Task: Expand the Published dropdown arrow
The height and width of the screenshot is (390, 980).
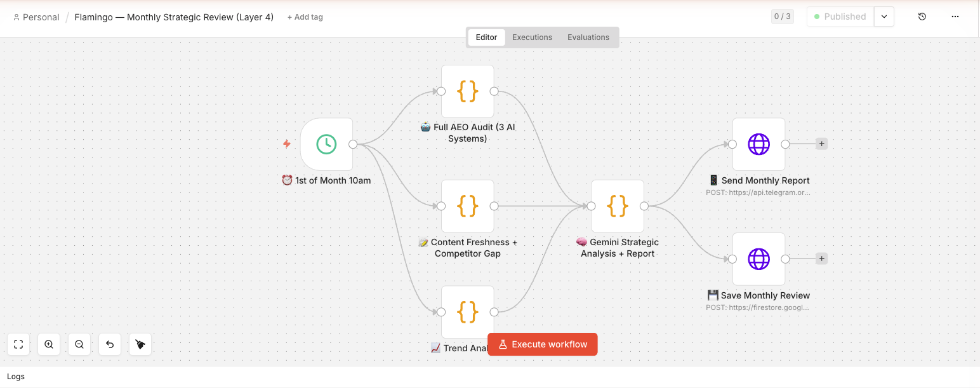Action: (884, 17)
